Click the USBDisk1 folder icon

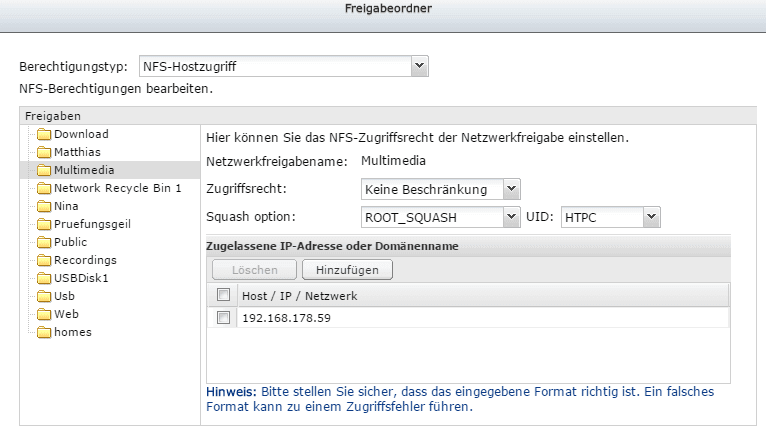[44, 278]
